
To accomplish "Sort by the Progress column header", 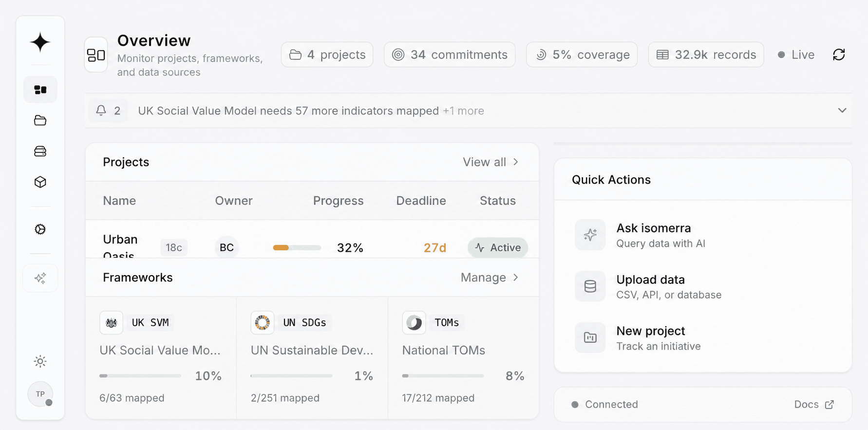I will click(x=338, y=201).
